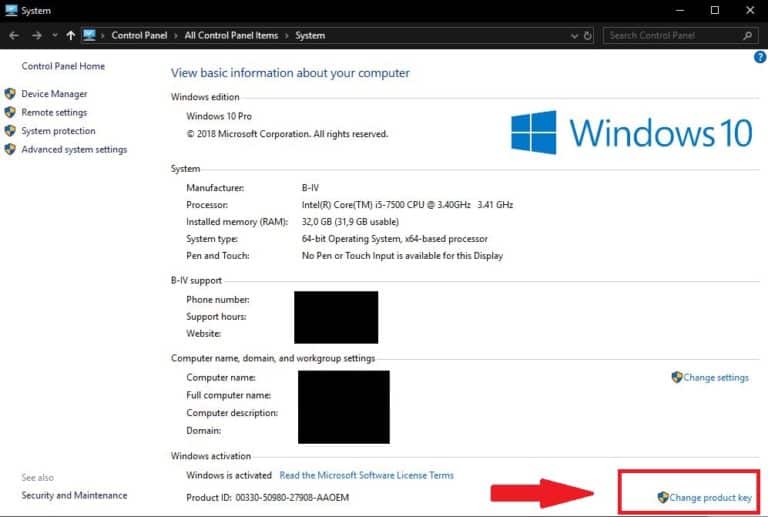Screen dimensions: 768x517
Task: Refresh the System page
Action: [588, 35]
